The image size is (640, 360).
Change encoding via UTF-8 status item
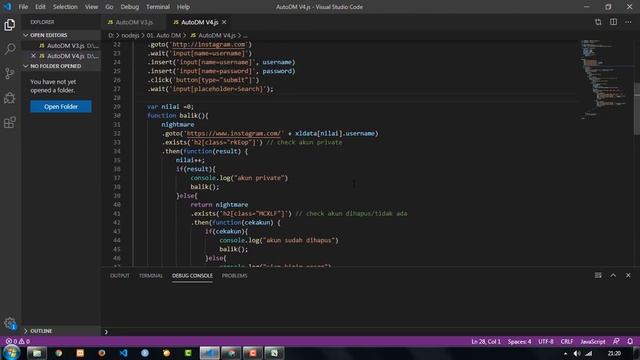pos(546,341)
